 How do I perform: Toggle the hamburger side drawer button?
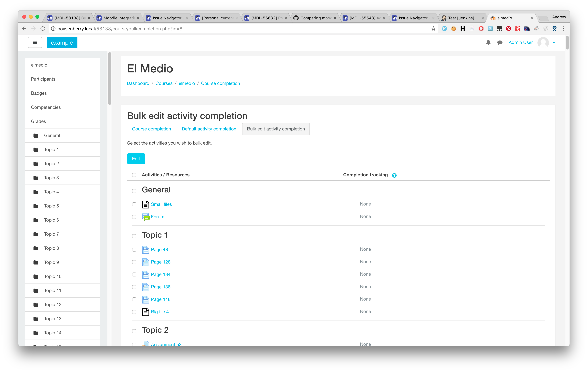35,42
